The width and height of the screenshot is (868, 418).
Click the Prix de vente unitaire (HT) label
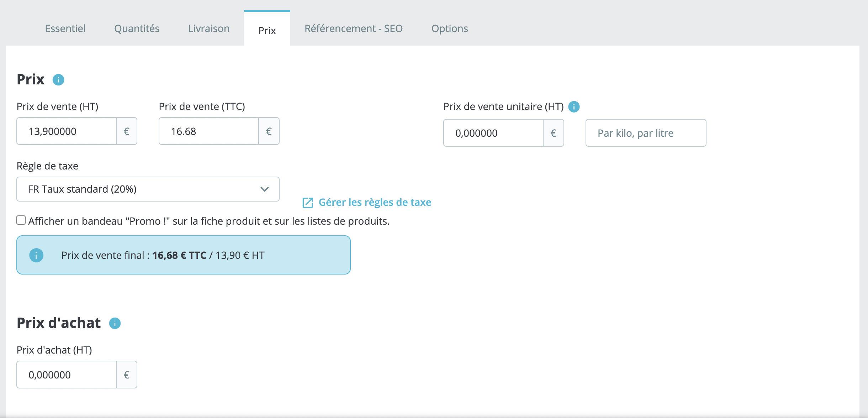503,106
